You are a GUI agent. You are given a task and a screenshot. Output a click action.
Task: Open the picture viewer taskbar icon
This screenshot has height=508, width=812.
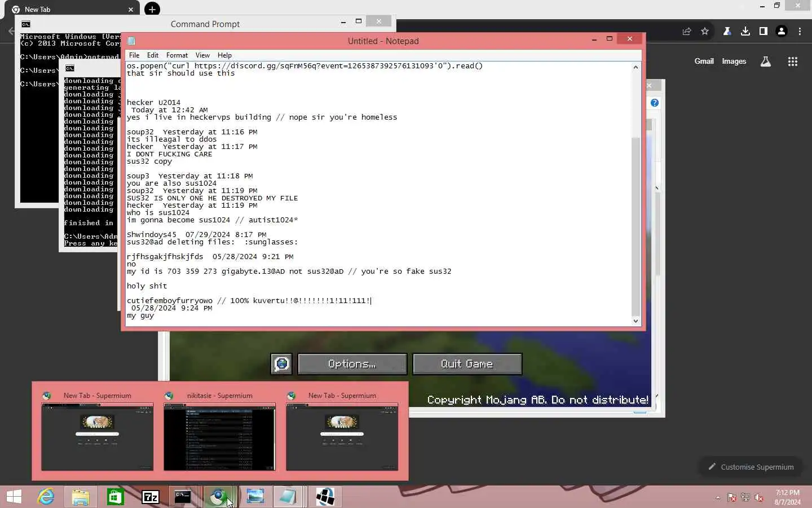tap(255, 497)
